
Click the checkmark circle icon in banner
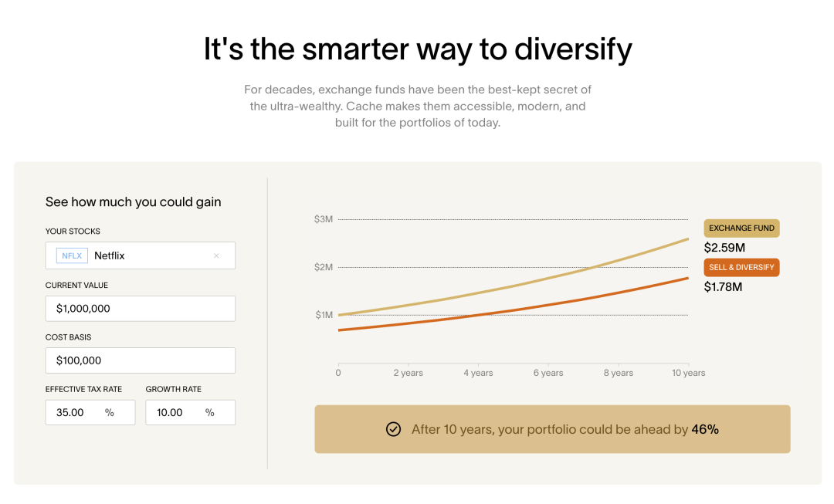coord(393,429)
